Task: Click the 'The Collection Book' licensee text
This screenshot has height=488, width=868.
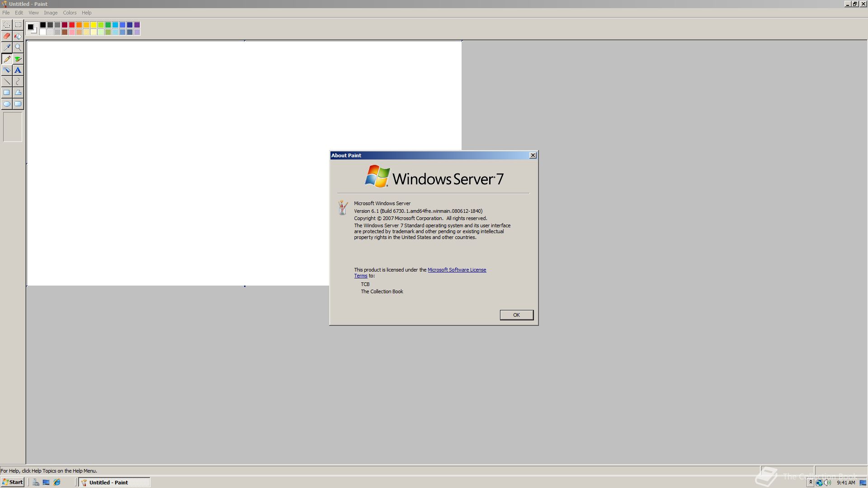Action: click(382, 291)
